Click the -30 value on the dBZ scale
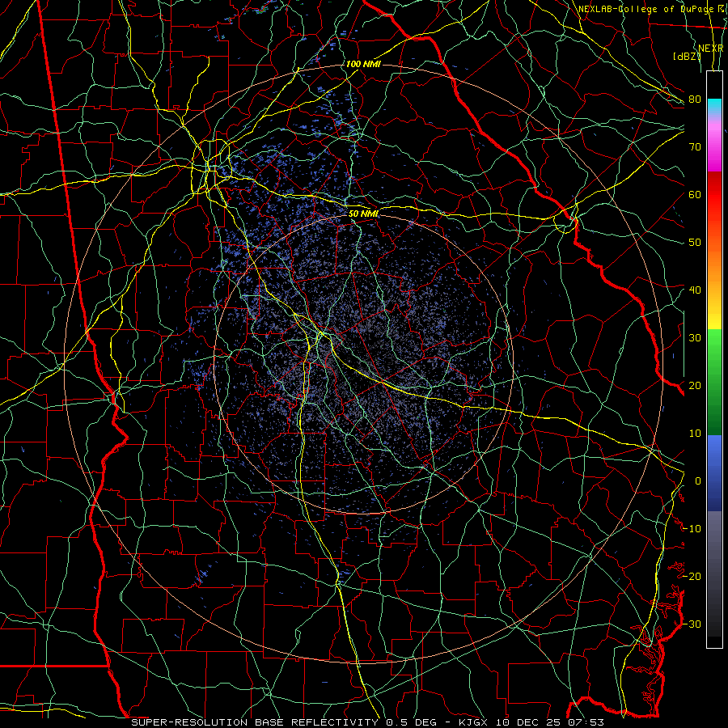This screenshot has width=728, height=728. 692,624
